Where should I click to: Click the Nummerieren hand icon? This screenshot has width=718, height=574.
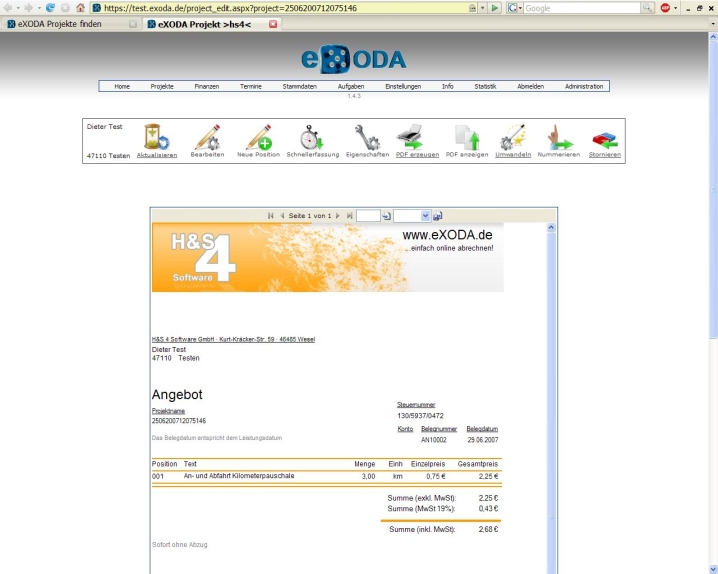coord(557,137)
